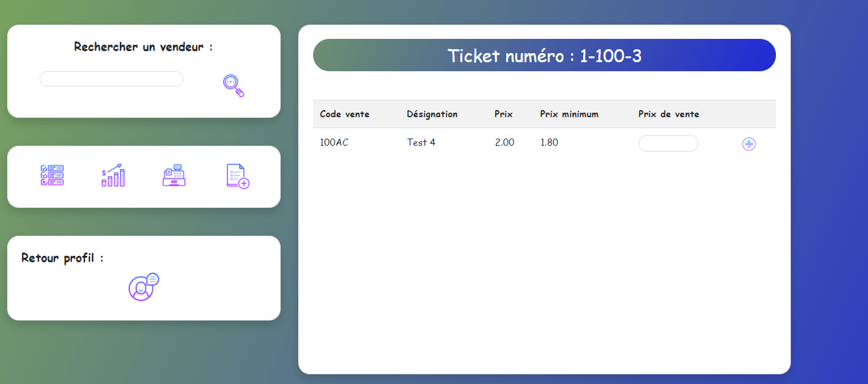The width and height of the screenshot is (868, 384).
Task: Add item 100AC with plus icon
Action: point(749,144)
